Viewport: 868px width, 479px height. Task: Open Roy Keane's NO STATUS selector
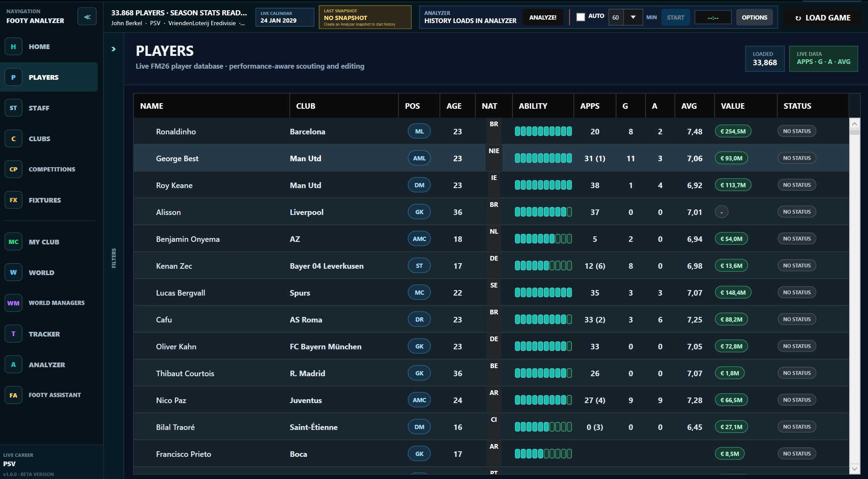click(797, 185)
